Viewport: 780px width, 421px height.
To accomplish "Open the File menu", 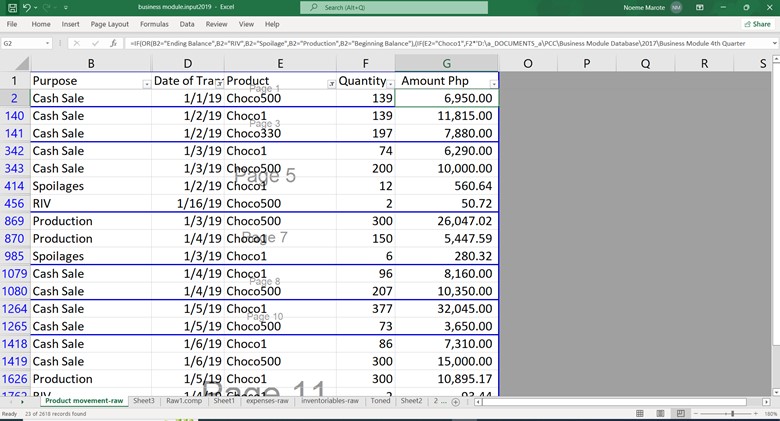I will (12, 24).
